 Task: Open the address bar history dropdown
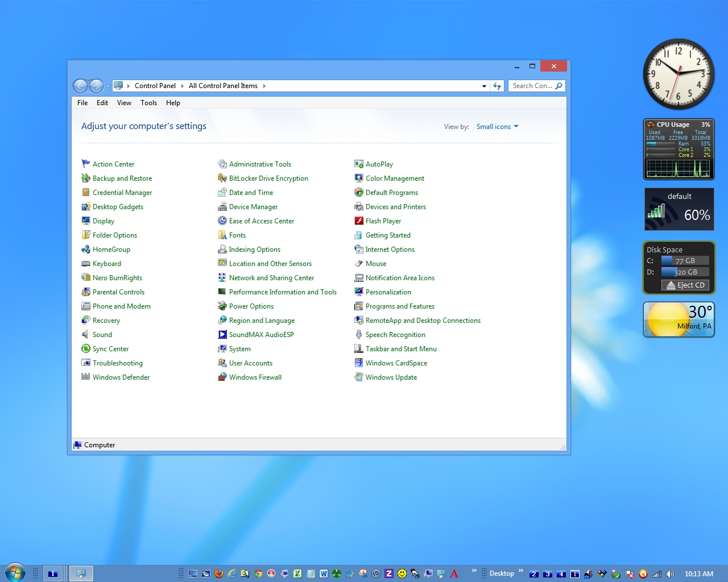pyautogui.click(x=484, y=86)
